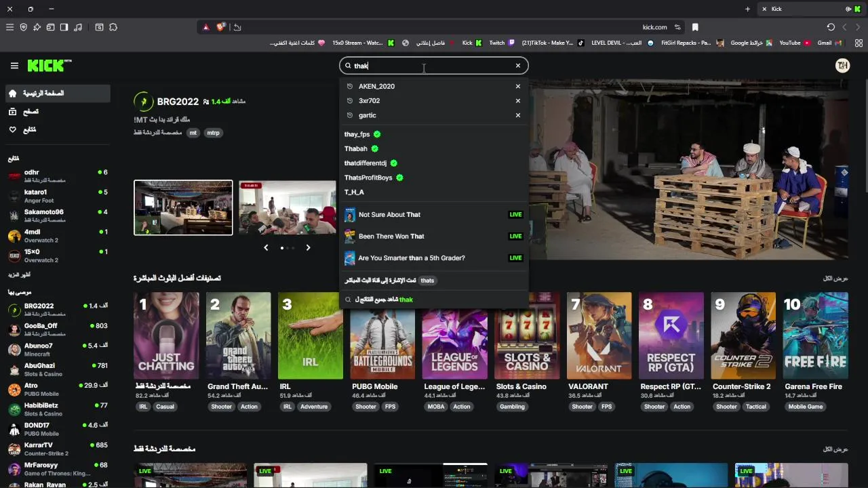Open the LEVEL DEVIL bookmark
Viewport: 868px width, 488px height.
coord(623,43)
